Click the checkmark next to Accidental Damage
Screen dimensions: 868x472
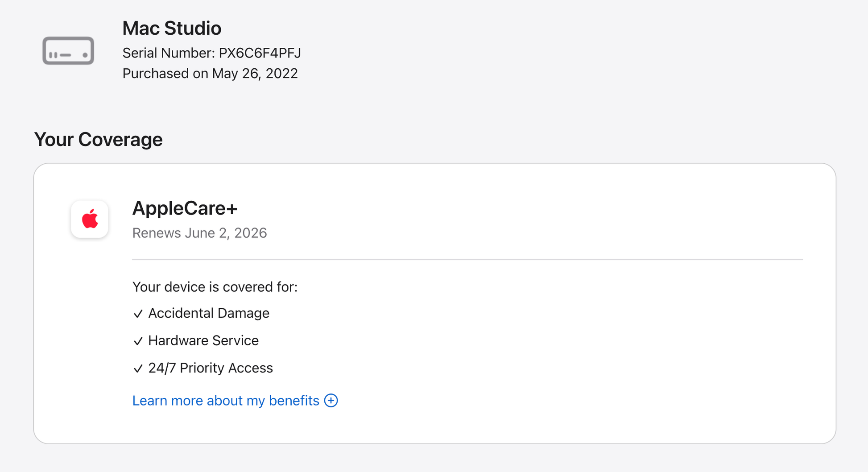[138, 314]
